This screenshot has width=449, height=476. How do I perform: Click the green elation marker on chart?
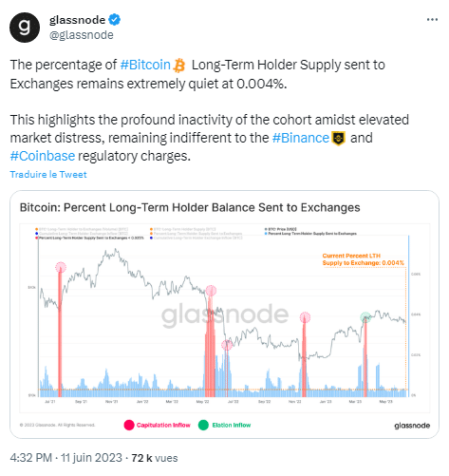tap(365, 317)
